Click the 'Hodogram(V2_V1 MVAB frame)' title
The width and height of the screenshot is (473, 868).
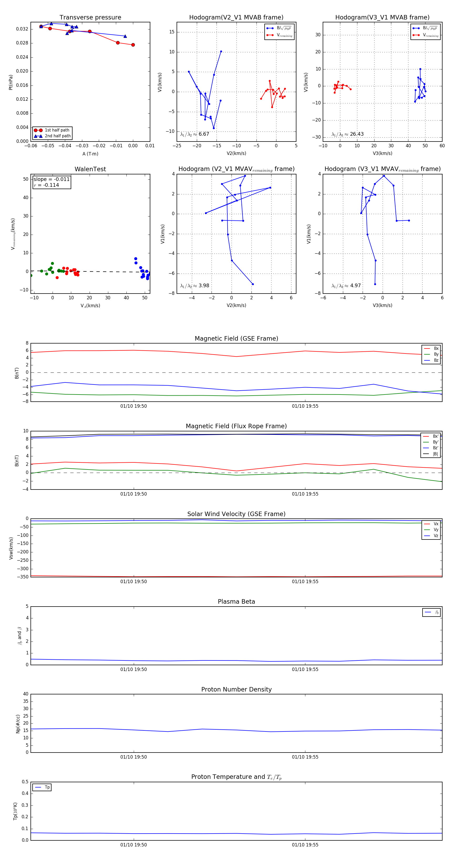click(236, 18)
